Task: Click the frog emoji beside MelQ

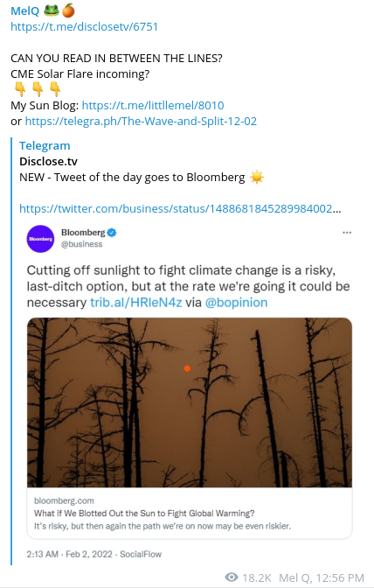Action: click(52, 10)
